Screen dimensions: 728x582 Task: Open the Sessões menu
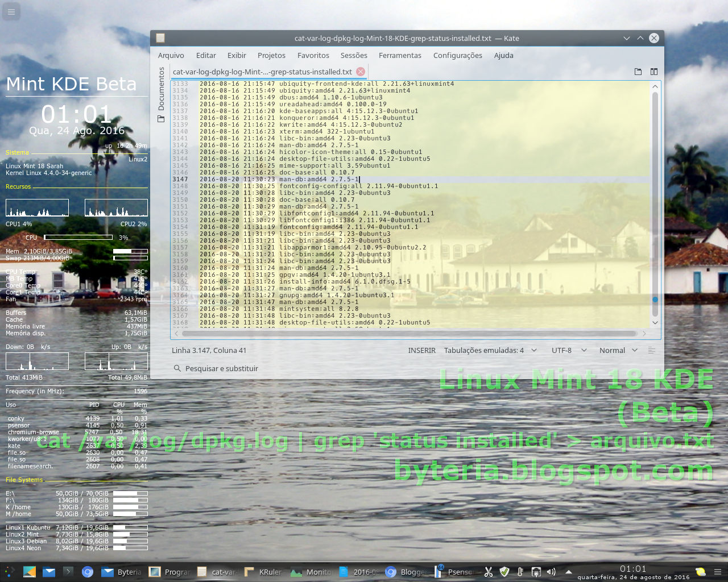coord(354,55)
